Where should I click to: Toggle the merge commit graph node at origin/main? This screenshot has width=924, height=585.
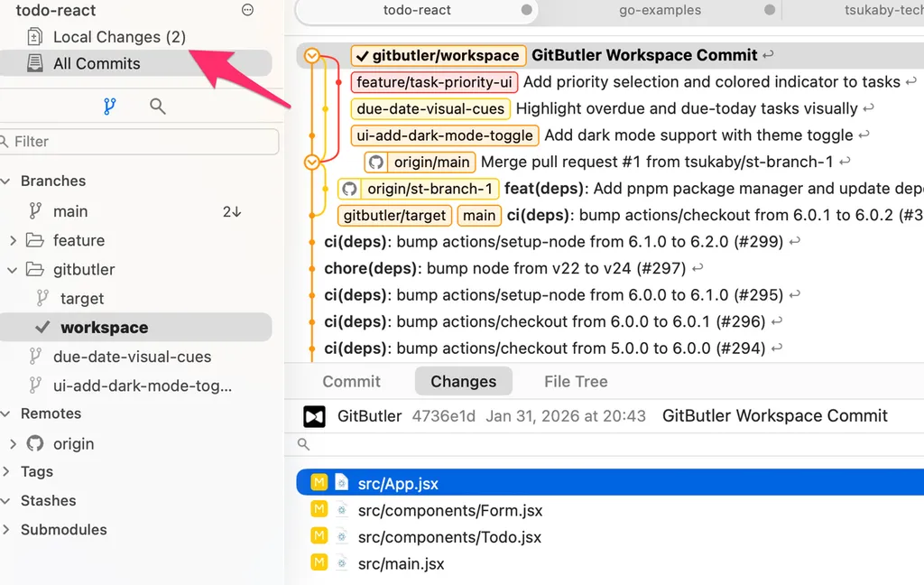[x=312, y=162]
